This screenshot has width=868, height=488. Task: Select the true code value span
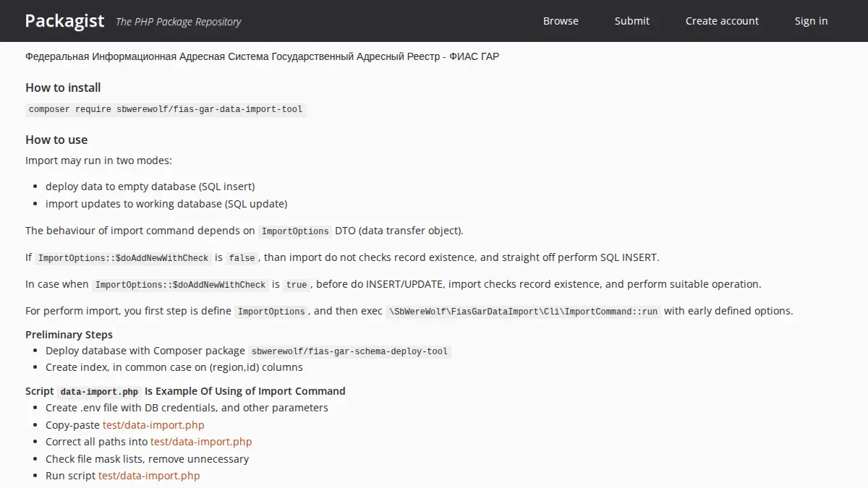(297, 284)
